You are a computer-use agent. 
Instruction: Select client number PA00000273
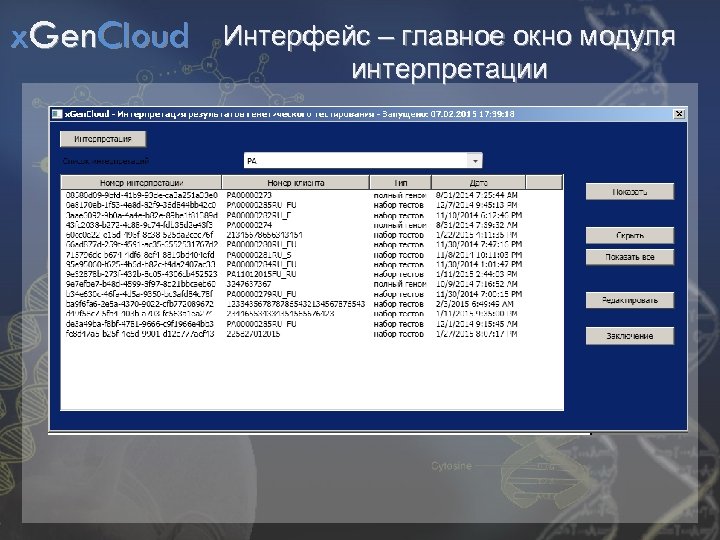249,195
